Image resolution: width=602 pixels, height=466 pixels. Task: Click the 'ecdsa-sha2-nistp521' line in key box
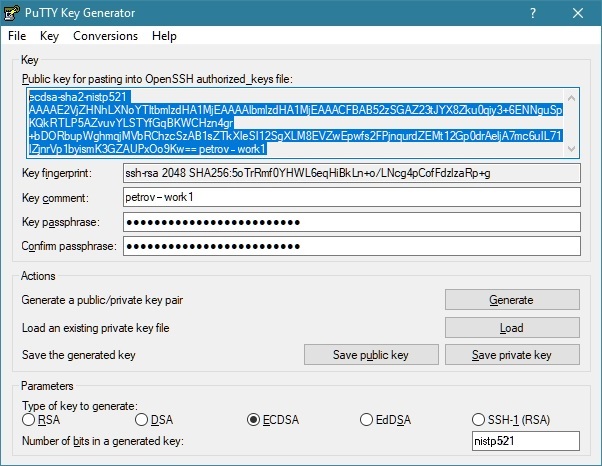[x=78, y=97]
